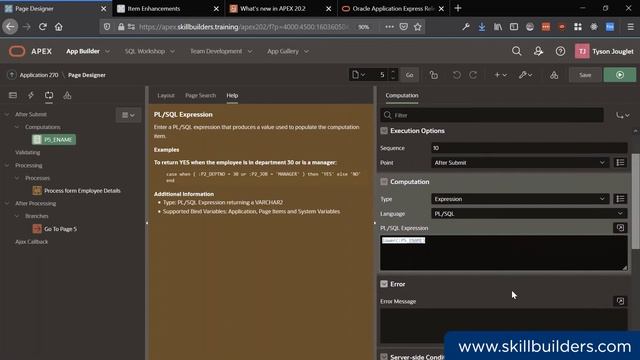Screen dimensions: 640x360
Task: Click the Filter properties search field
Action: [x=492, y=115]
